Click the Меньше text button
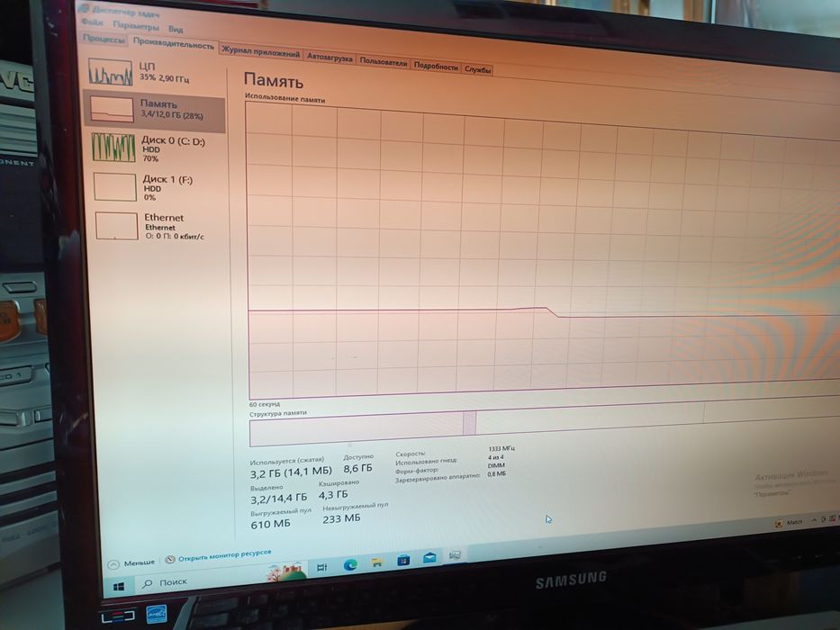840x630 pixels. click(140, 562)
